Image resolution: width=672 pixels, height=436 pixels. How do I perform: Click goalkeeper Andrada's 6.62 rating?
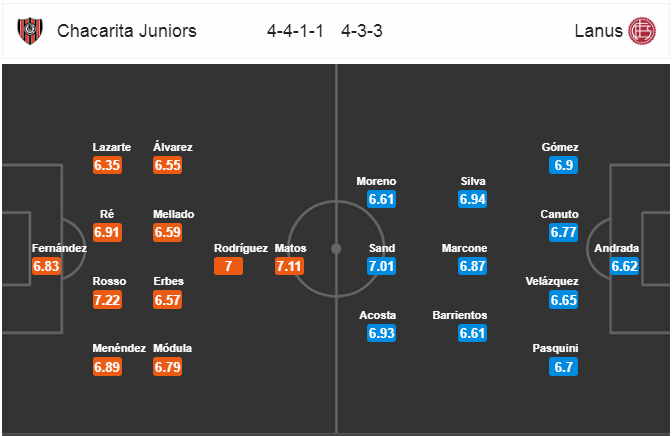click(x=624, y=266)
